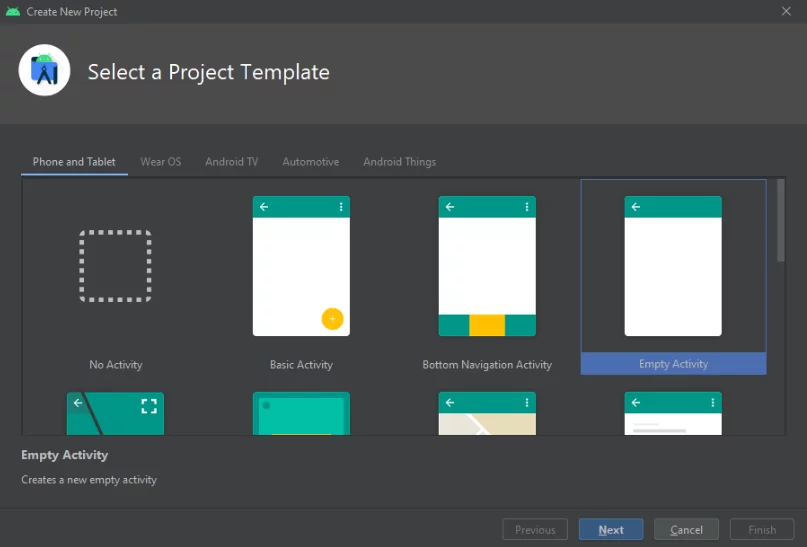This screenshot has height=547, width=807.
Task: Pick the Bottom Navigation Activity template
Action: tap(487, 266)
